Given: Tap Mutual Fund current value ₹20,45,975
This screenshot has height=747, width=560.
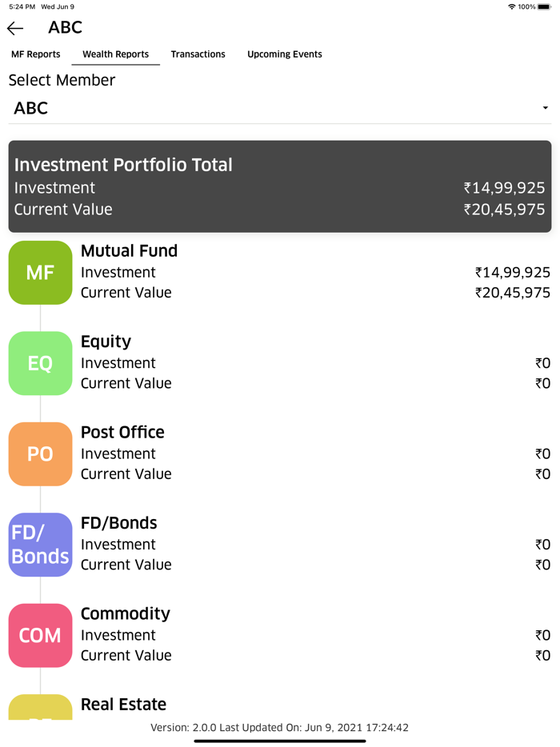Looking at the screenshot, I should 512,293.
